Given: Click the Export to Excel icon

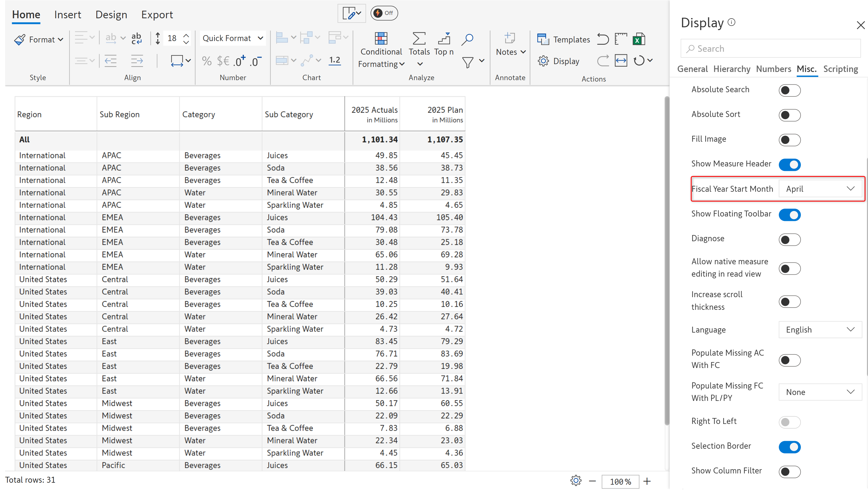Looking at the screenshot, I should [638, 39].
